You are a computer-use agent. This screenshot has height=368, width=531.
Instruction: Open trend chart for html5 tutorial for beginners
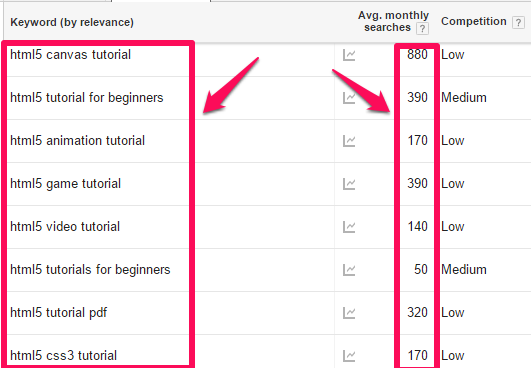pyautogui.click(x=349, y=98)
